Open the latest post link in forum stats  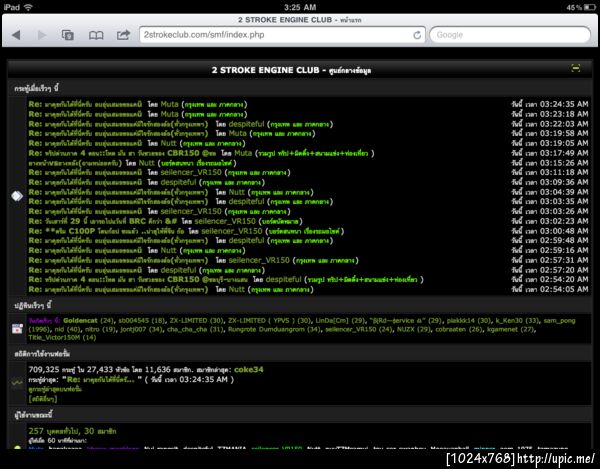pos(101,379)
